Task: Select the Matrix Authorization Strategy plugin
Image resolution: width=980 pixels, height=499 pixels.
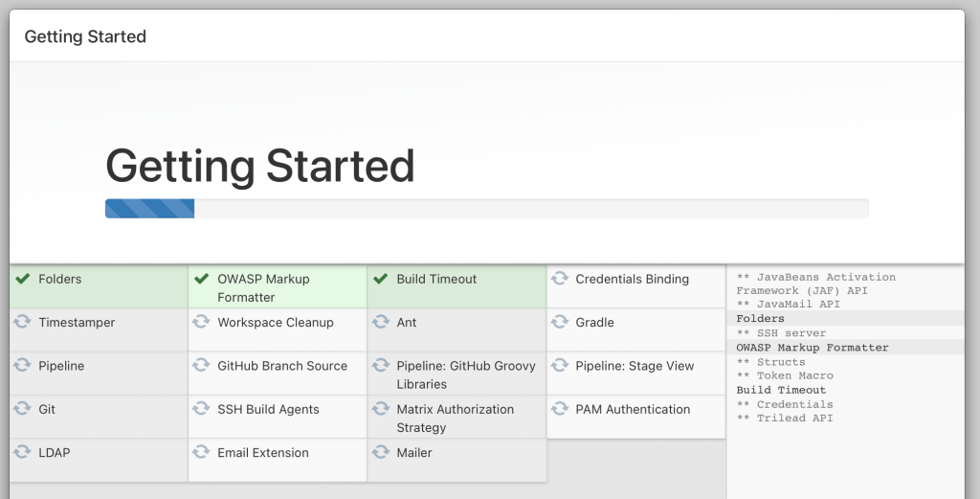Action: (x=455, y=418)
